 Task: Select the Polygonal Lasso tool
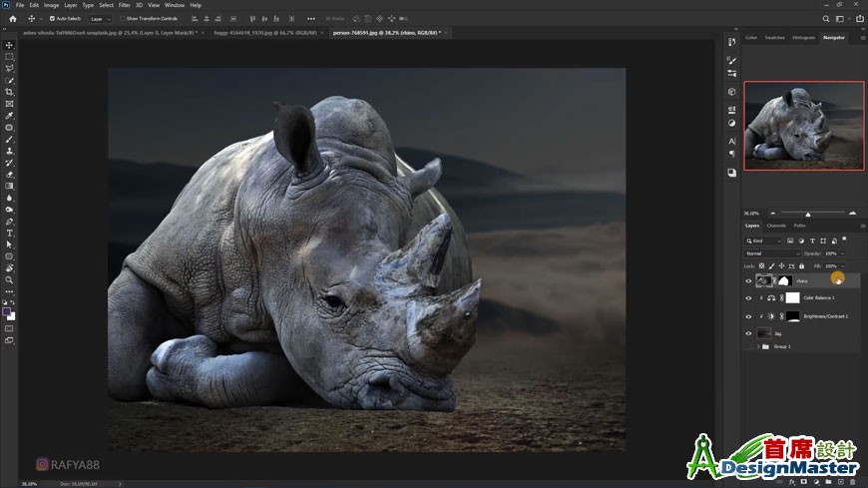9,69
